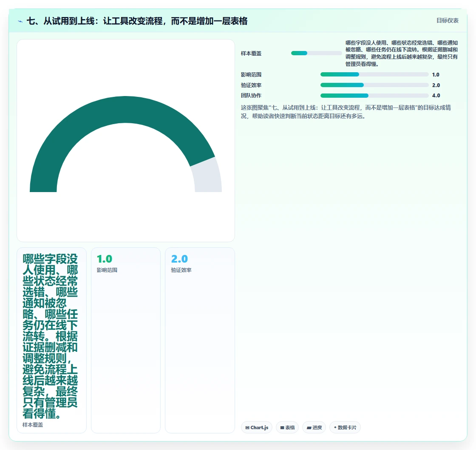Image resolution: width=476 pixels, height=450 pixels.
Task: Select the 进度 tag chip
Action: (314, 427)
